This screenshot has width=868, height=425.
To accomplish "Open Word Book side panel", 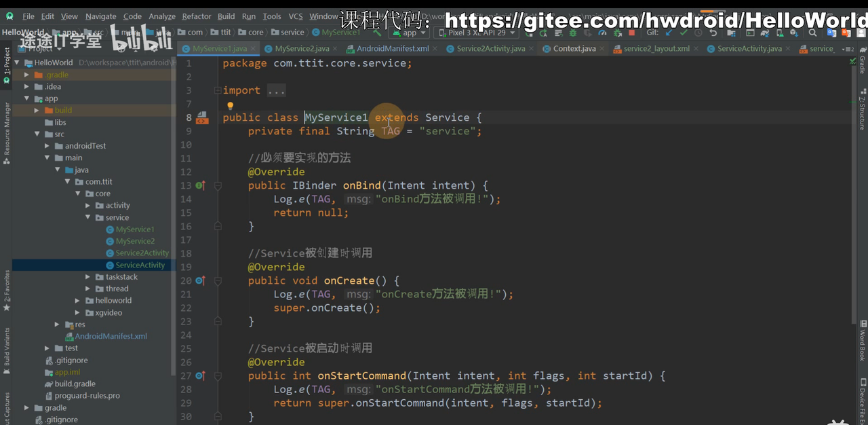I will pyautogui.click(x=863, y=341).
